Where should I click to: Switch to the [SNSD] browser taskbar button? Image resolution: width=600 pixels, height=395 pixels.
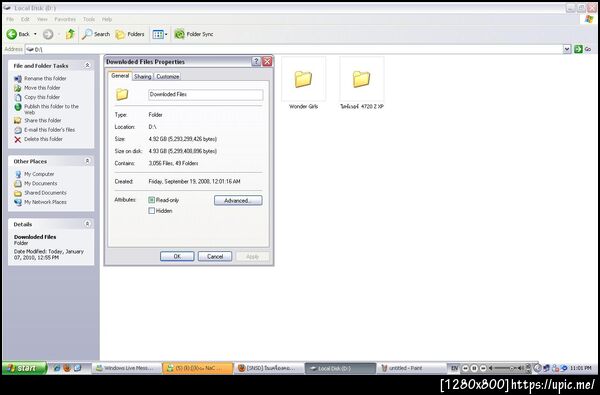coord(269,368)
